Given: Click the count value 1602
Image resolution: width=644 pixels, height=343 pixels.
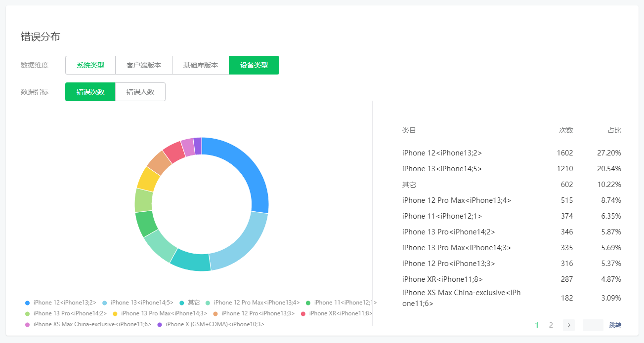Looking at the screenshot, I should [x=565, y=153].
